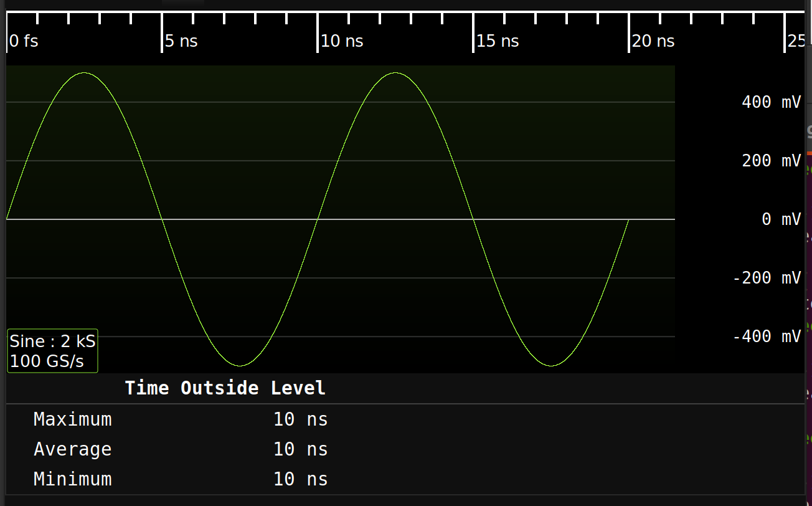Click the Sine channel info box
Image resolution: width=812 pixels, height=506 pixels.
53,351
